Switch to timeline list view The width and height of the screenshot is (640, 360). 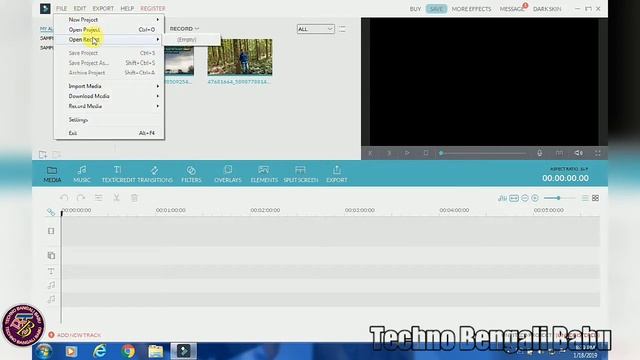[585, 198]
